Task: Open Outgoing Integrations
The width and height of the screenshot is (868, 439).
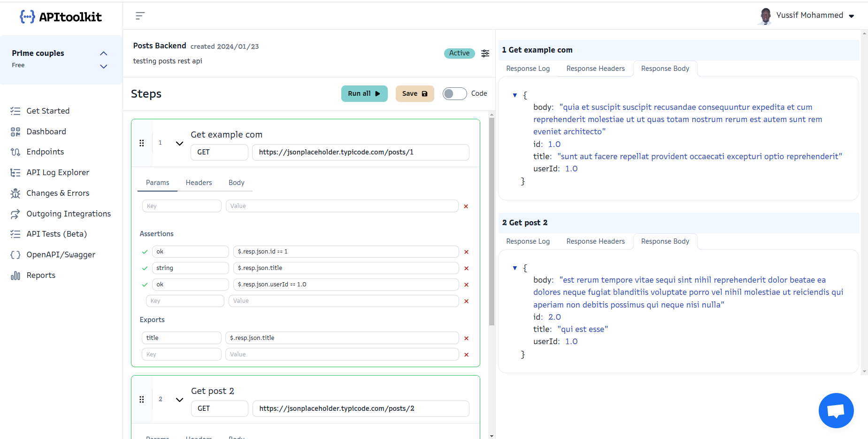Action: [x=69, y=214]
